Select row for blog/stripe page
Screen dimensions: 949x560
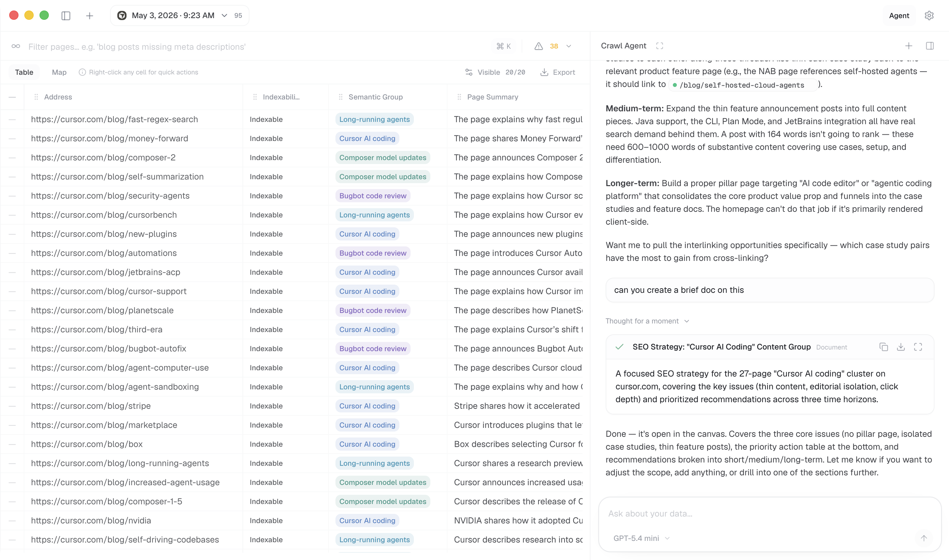[x=12, y=406]
